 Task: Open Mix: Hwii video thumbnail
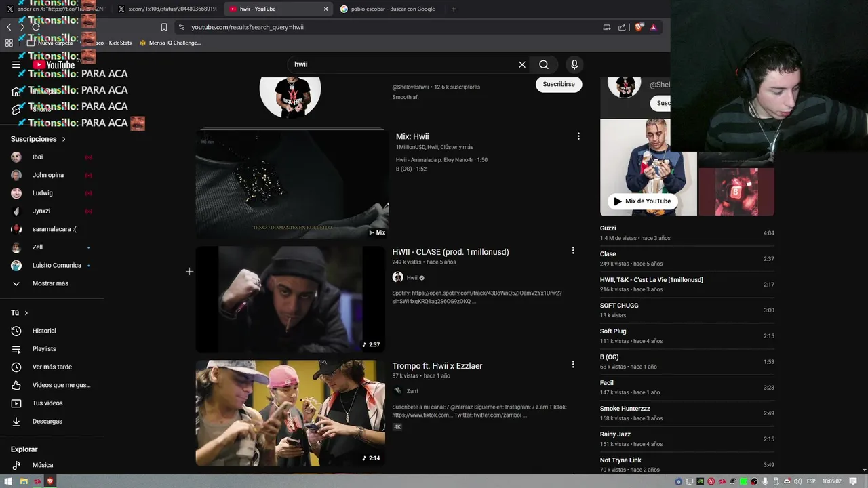point(292,184)
